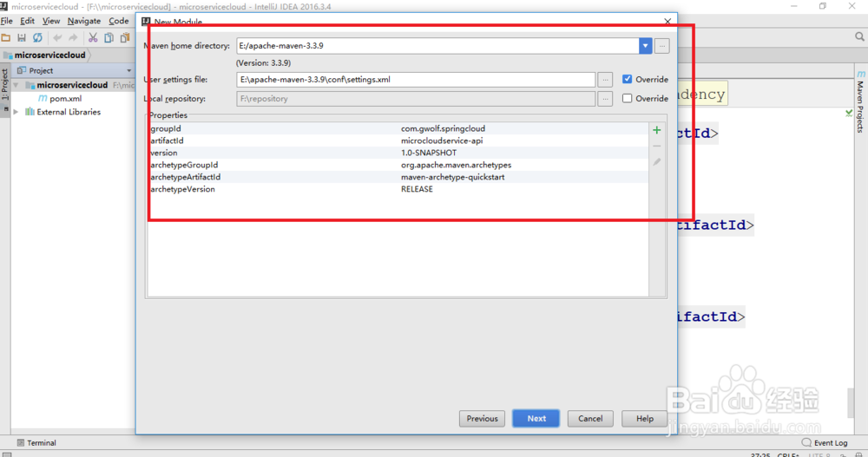Screen dimensions: 868x457
Task: Remove property with the minus icon
Action: coord(656,147)
